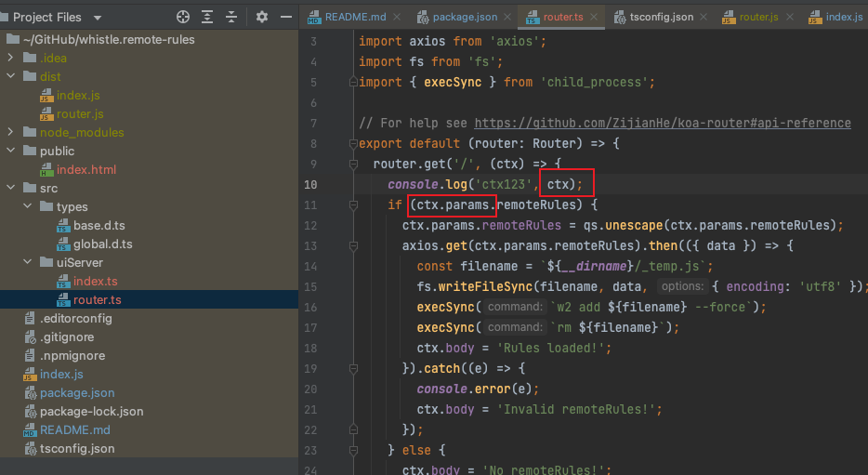Select root index.js file

61,375
